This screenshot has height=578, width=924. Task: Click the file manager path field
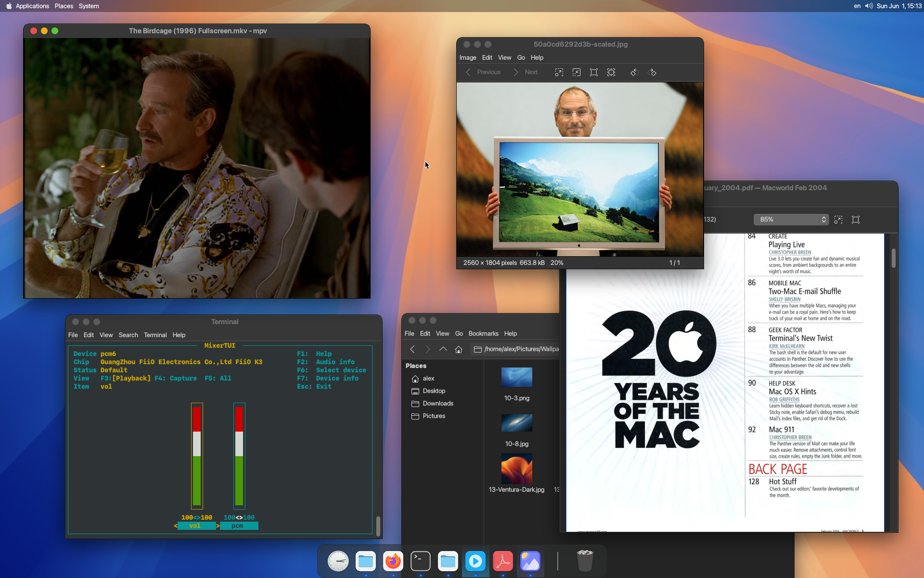click(515, 349)
